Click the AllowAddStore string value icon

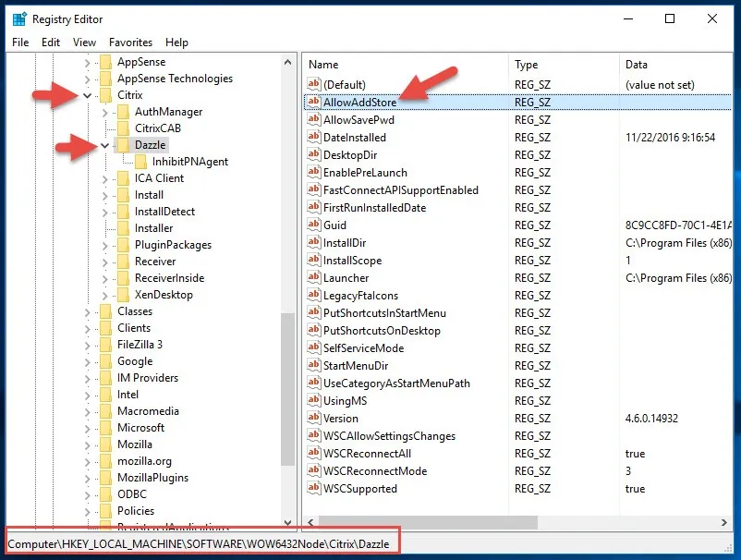[313, 102]
